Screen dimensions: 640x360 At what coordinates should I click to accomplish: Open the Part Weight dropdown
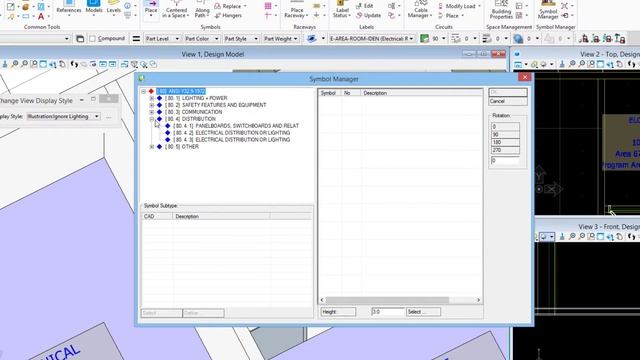pos(280,38)
